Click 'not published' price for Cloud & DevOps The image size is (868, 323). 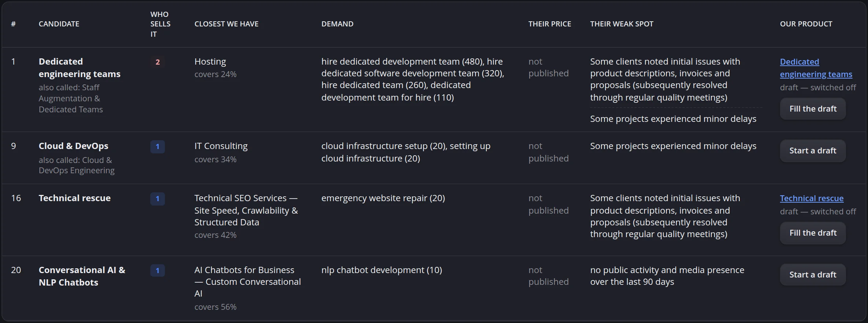tap(548, 152)
